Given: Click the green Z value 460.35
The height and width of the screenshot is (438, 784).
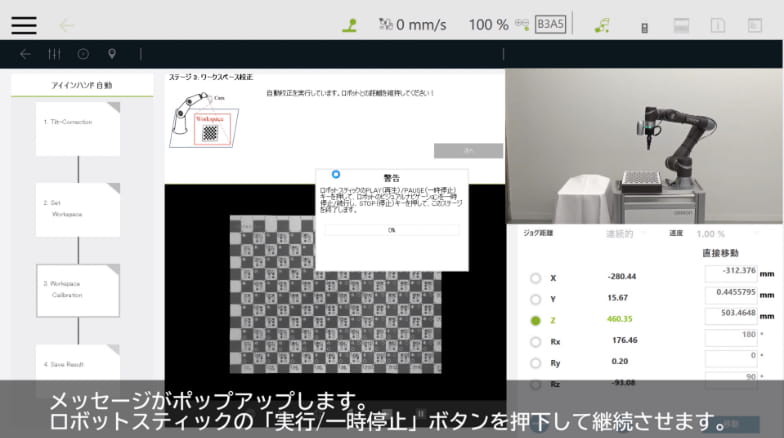Looking at the screenshot, I should pos(620,319).
